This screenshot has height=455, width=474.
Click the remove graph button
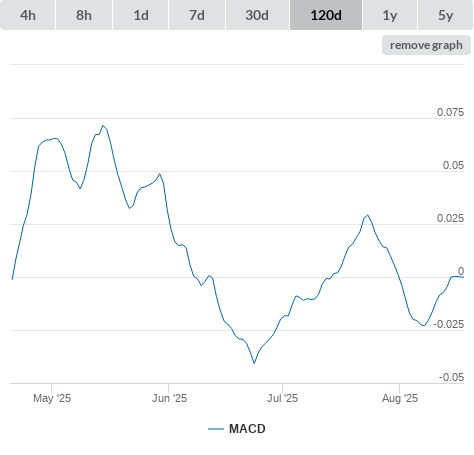426,45
